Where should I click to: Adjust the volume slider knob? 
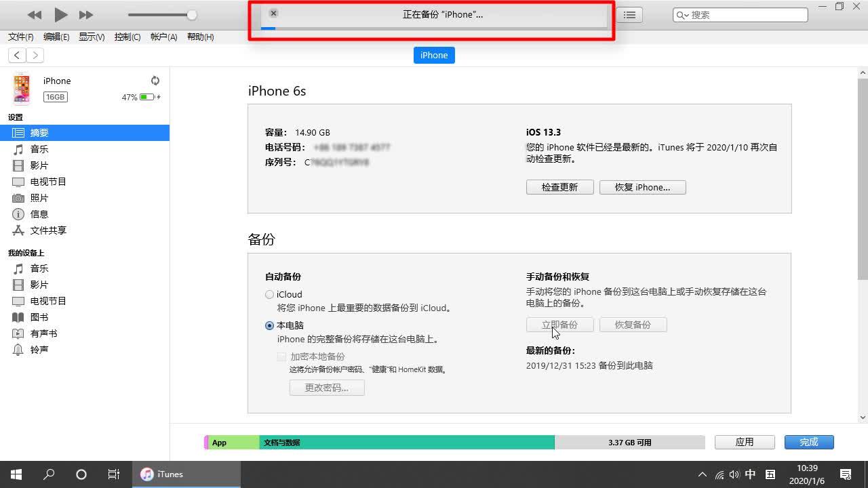pos(192,15)
